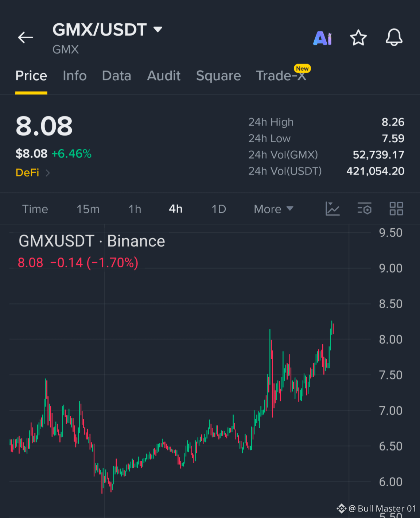Select the 1h chart interval
The height and width of the screenshot is (518, 420).
click(135, 209)
